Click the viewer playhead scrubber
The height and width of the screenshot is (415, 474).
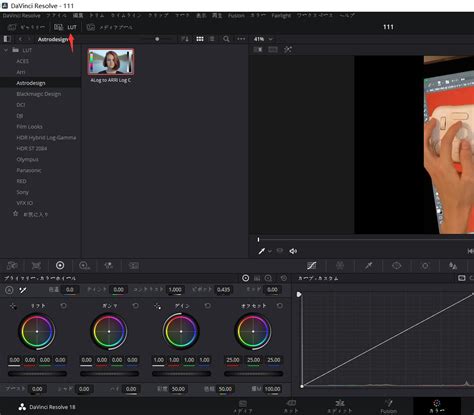258,239
